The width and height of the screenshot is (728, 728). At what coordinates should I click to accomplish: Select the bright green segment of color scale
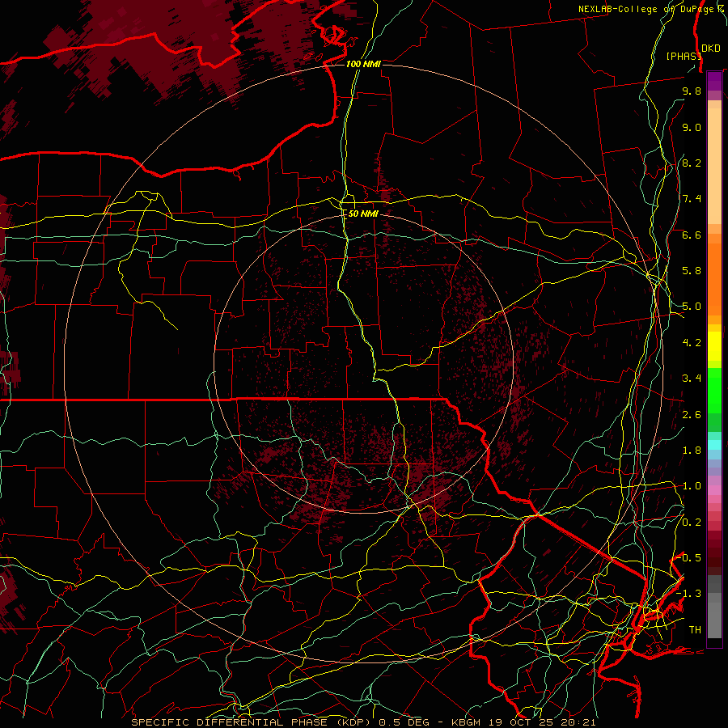coord(714,391)
